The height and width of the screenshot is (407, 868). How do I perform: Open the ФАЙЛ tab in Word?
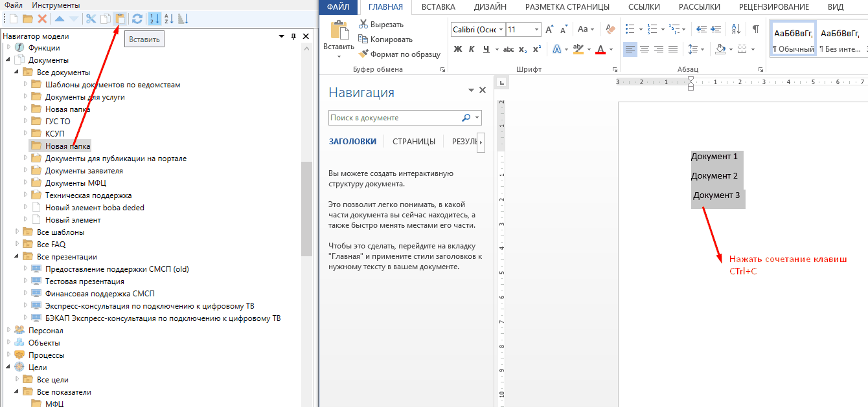tap(338, 7)
